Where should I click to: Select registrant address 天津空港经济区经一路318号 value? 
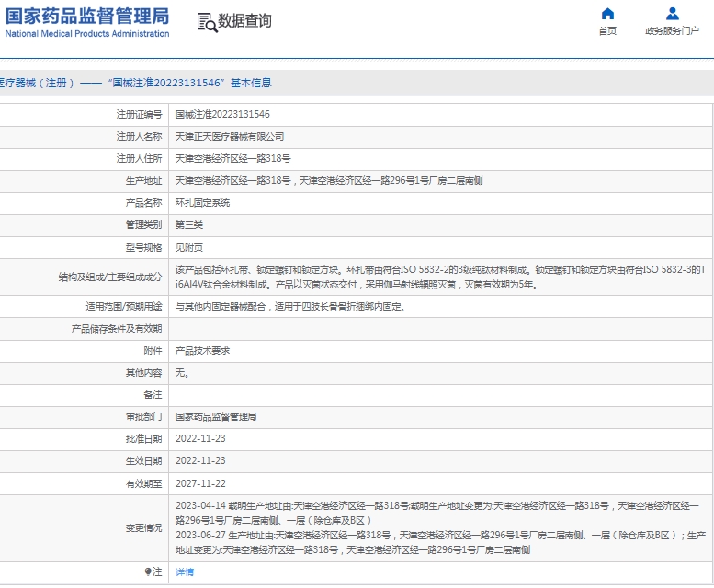(233, 158)
